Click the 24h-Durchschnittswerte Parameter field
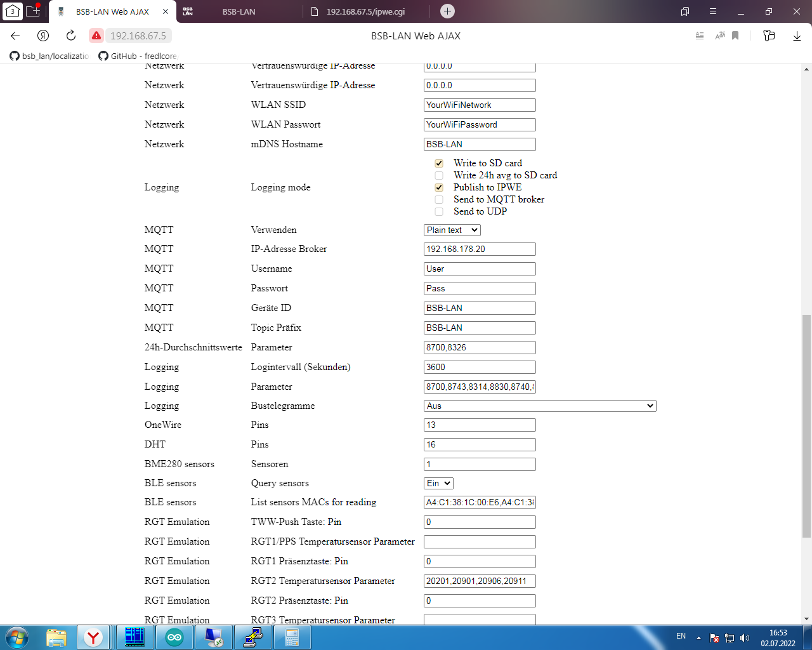812x650 pixels. pyautogui.click(x=480, y=347)
